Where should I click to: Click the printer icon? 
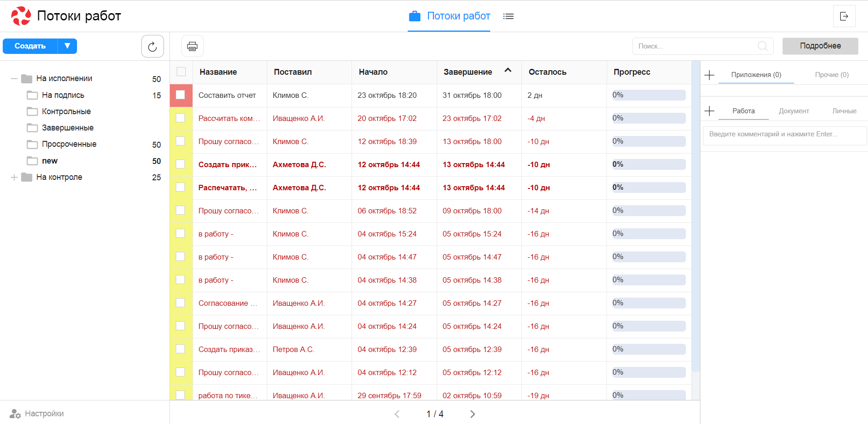[x=193, y=46]
